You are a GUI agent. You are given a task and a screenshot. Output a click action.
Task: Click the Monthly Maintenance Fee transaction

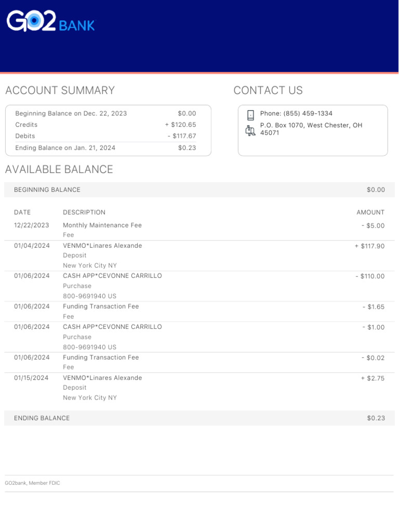coord(102,225)
